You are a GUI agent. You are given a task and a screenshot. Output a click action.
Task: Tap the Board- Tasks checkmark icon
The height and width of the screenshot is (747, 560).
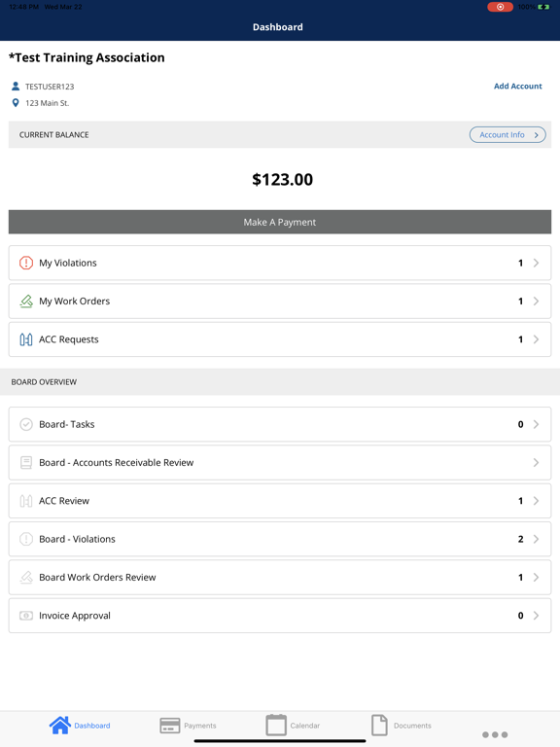point(26,424)
